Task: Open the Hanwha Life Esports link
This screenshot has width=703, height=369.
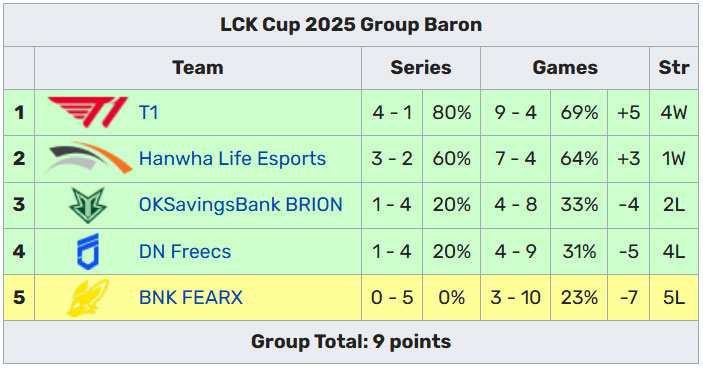Action: pos(232,159)
